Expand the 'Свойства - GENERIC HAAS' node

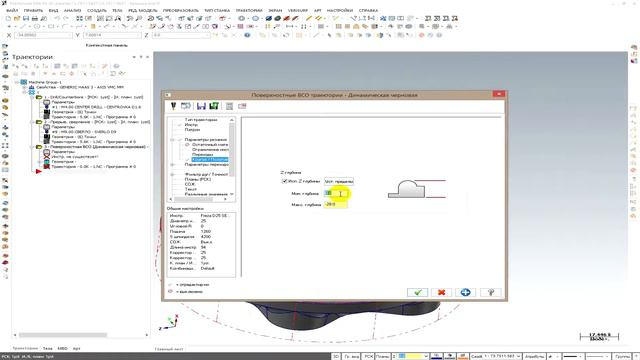coord(24,87)
